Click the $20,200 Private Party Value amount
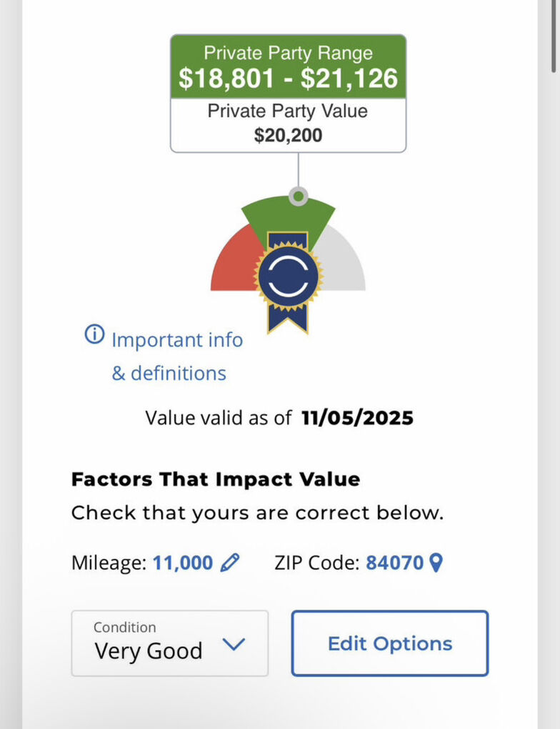560x729 pixels. tap(288, 135)
